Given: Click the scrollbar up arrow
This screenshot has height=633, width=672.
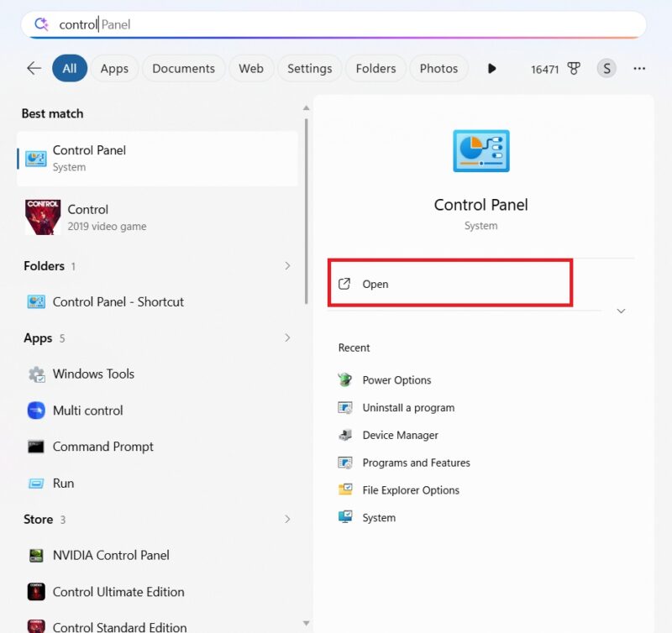Looking at the screenshot, I should click(x=306, y=108).
